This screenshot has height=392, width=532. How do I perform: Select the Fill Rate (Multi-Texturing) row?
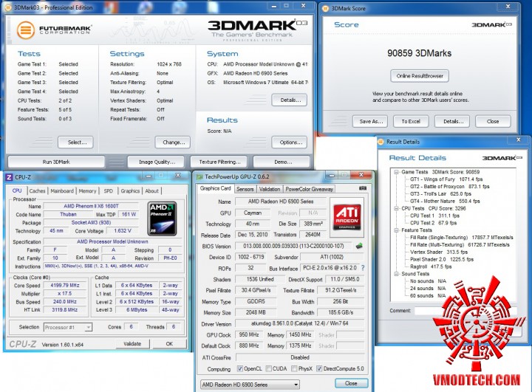[460, 245]
